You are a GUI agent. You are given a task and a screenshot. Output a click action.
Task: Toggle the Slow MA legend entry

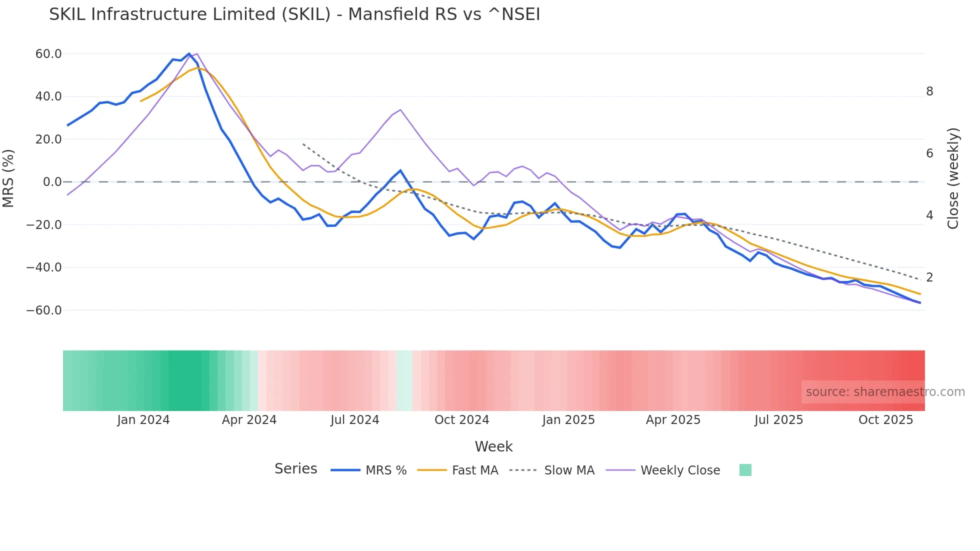[552, 470]
